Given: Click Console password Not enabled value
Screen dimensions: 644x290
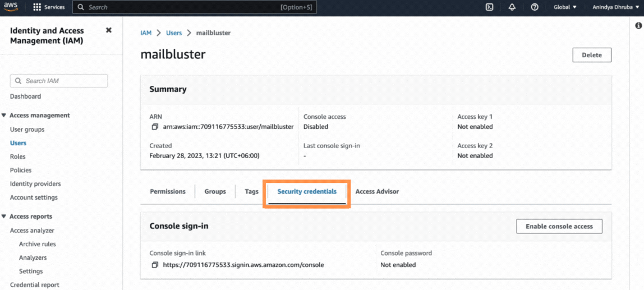Looking at the screenshot, I should tap(398, 265).
